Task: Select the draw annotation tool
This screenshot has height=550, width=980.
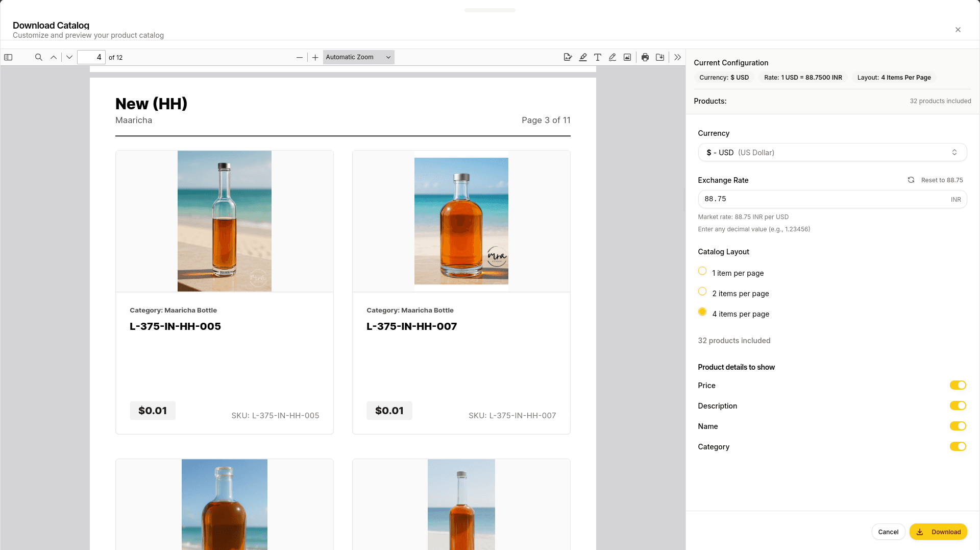Action: click(612, 57)
